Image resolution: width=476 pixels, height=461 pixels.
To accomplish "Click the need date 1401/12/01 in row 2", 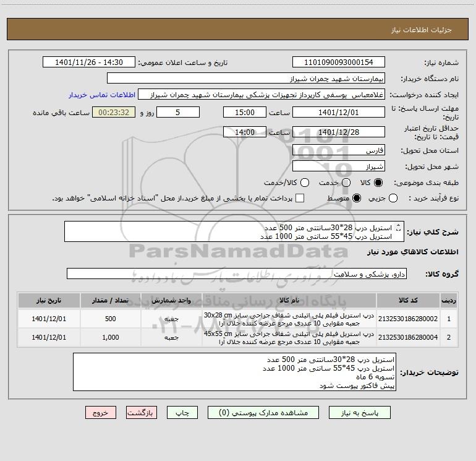I will [49, 337].
